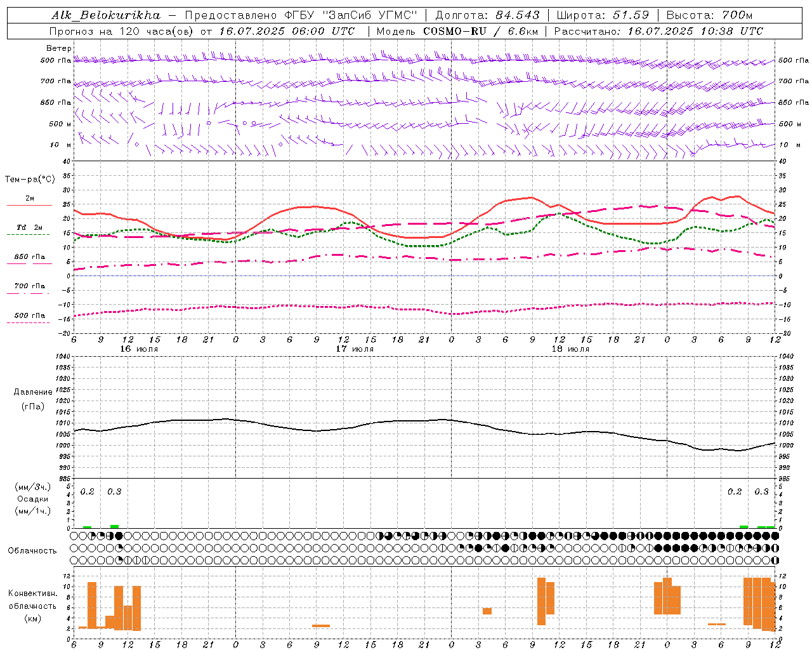
Task: Click the '16 июля' date label
Action: coord(140,348)
